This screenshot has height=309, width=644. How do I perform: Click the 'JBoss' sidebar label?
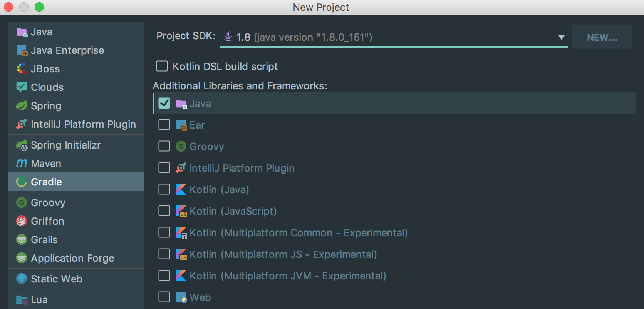(x=45, y=69)
